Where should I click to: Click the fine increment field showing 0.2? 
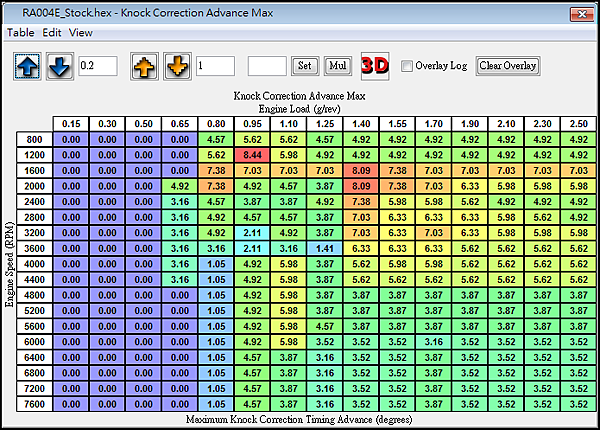(x=98, y=66)
